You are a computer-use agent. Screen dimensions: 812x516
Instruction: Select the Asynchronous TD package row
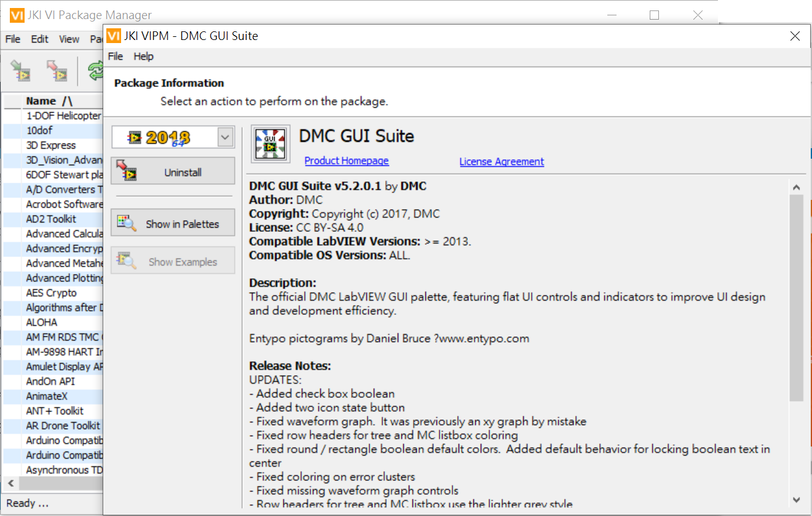click(x=53, y=470)
